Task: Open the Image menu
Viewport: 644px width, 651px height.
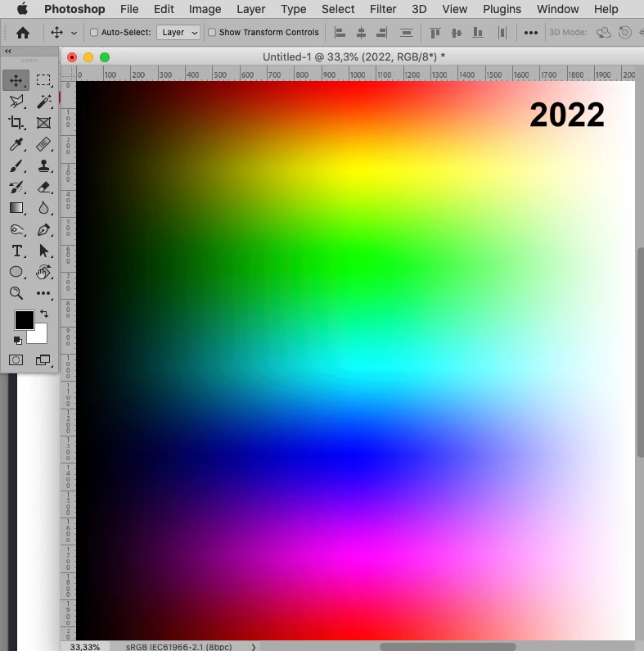Action: click(x=205, y=9)
